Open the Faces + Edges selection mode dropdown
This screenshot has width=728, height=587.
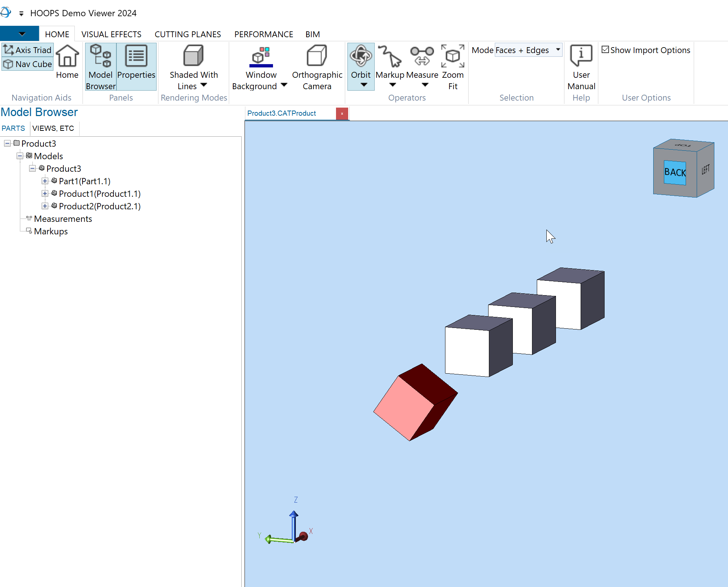[558, 50]
